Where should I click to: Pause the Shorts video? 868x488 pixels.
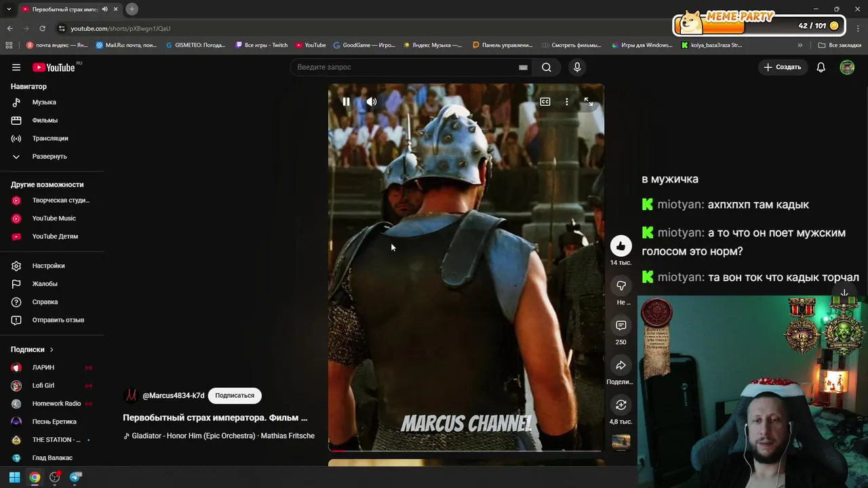(346, 102)
